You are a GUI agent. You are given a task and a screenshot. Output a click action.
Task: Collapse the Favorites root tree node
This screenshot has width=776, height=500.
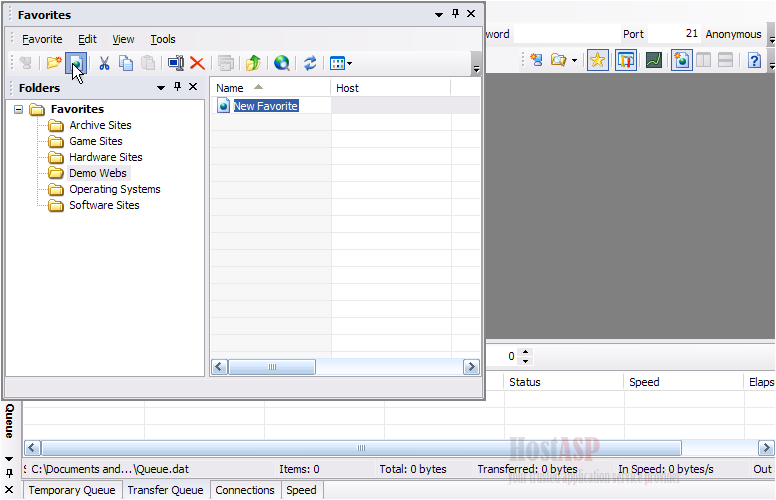pos(18,109)
